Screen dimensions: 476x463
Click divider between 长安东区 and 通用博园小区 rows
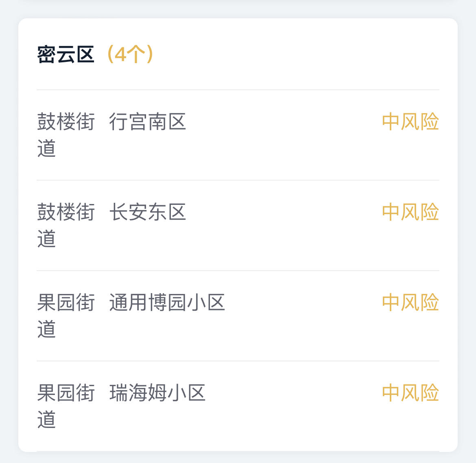click(x=238, y=270)
